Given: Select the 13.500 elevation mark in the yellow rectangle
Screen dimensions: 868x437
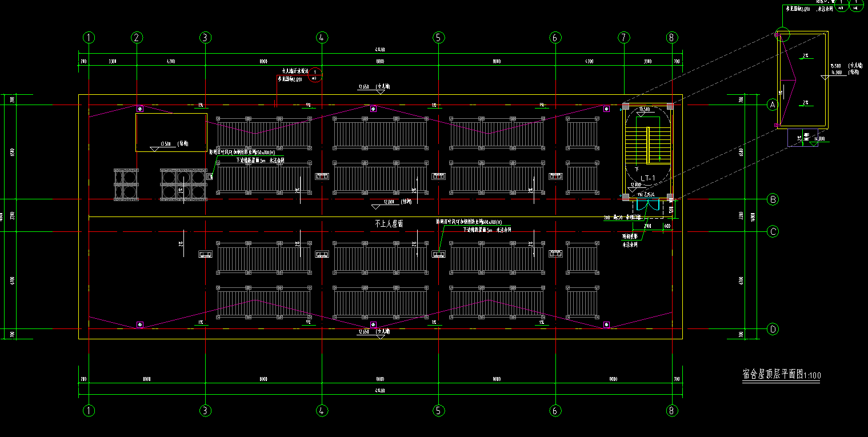Looking at the screenshot, I should [166, 144].
